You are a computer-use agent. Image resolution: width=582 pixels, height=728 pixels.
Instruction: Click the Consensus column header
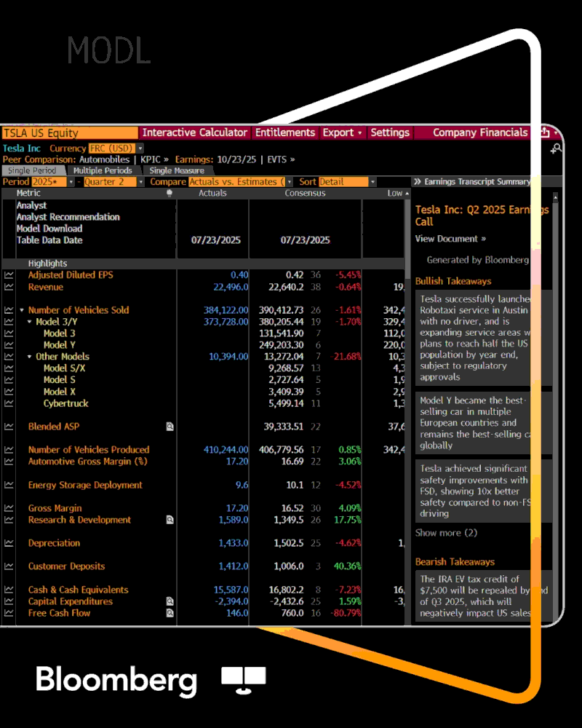(x=305, y=193)
